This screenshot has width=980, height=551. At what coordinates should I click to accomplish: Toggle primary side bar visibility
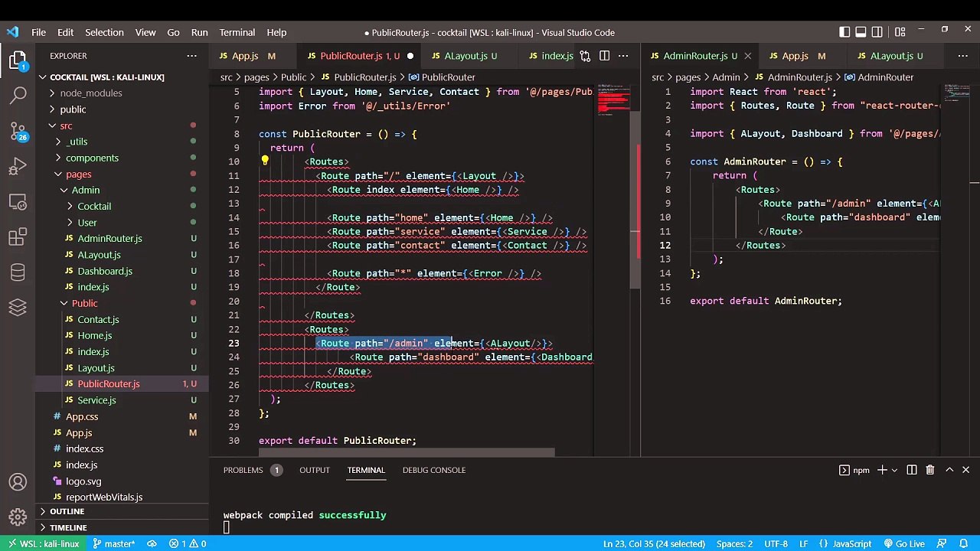(844, 32)
